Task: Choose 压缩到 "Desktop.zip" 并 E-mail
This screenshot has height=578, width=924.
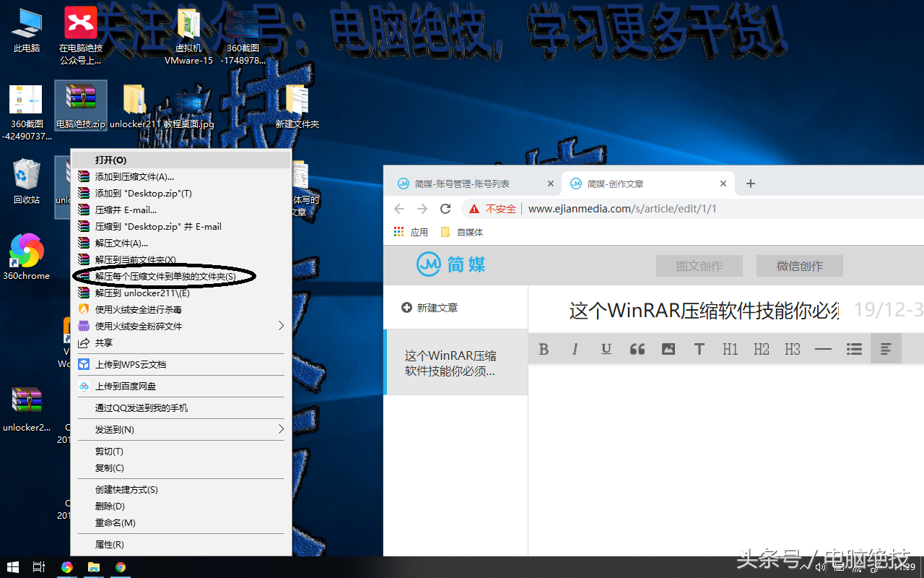Action: click(x=180, y=227)
